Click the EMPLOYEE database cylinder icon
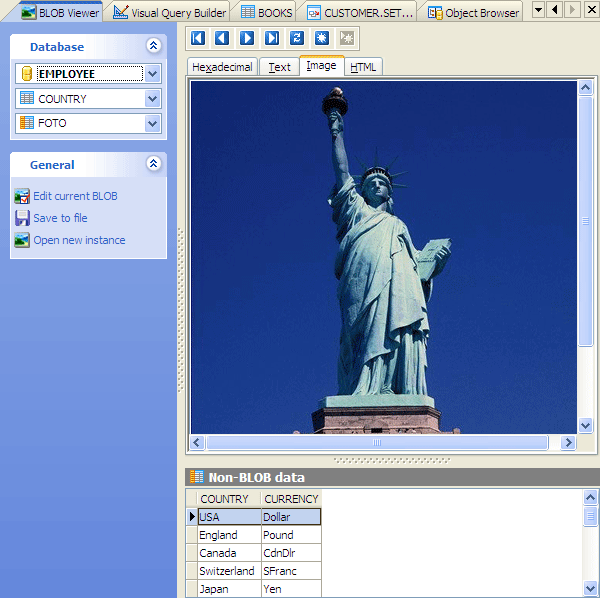This screenshot has height=598, width=600. pyautogui.click(x=26, y=74)
